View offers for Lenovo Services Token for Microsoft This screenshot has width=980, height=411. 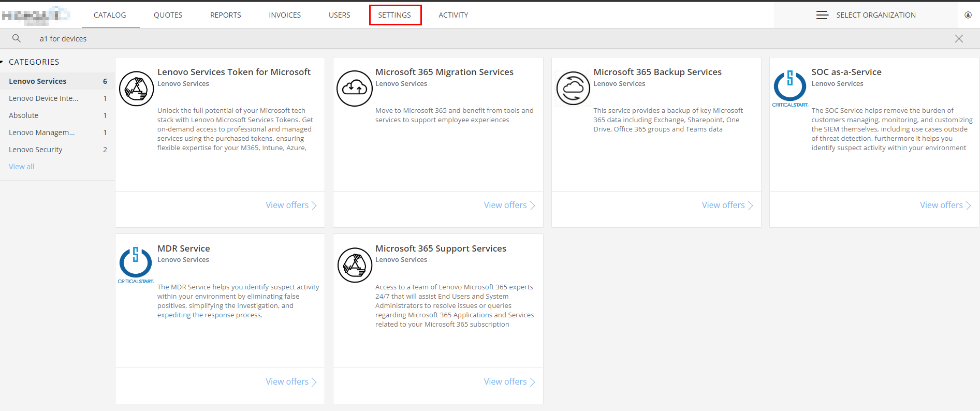point(291,205)
